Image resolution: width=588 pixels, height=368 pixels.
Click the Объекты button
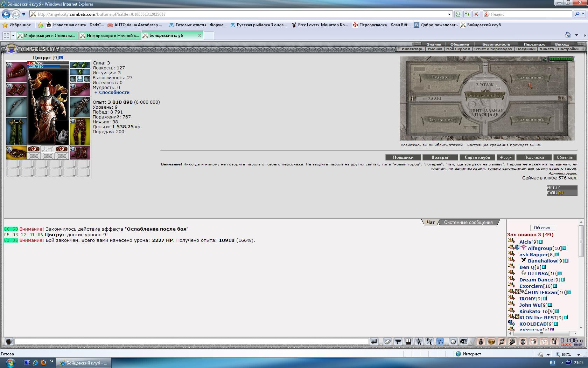pos(565,157)
